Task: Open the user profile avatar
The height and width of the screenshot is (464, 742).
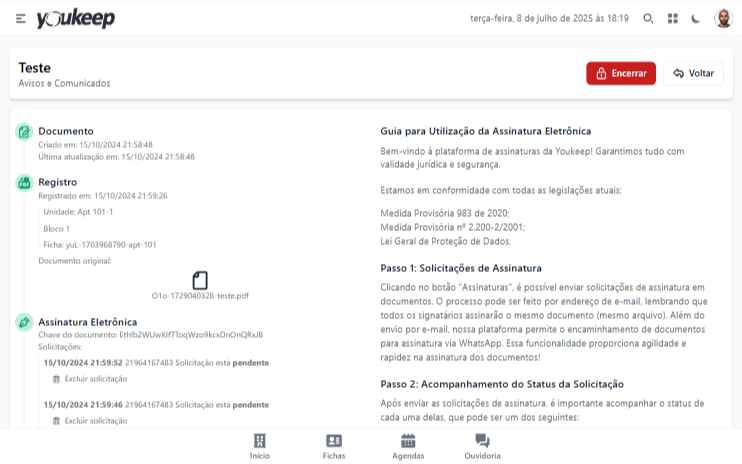Action: [x=723, y=18]
